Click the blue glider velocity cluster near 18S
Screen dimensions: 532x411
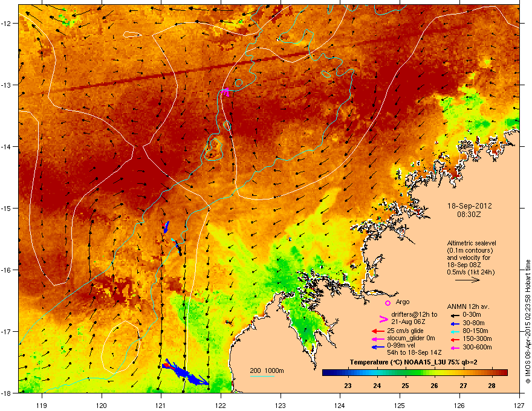tap(185, 372)
